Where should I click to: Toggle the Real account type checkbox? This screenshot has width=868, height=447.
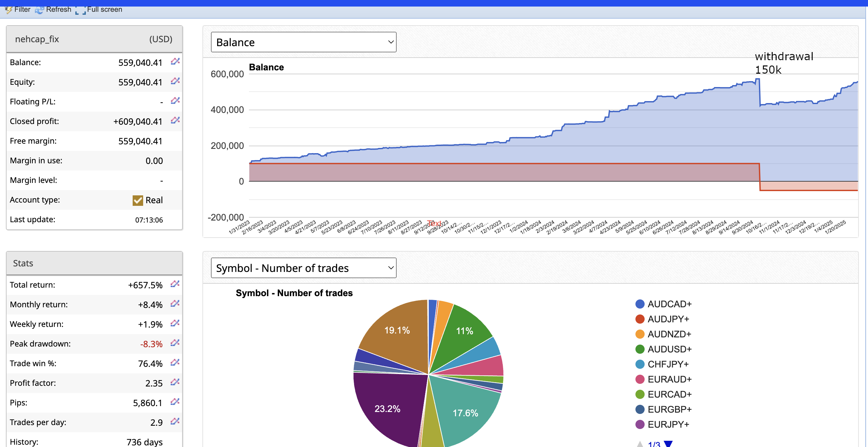138,200
